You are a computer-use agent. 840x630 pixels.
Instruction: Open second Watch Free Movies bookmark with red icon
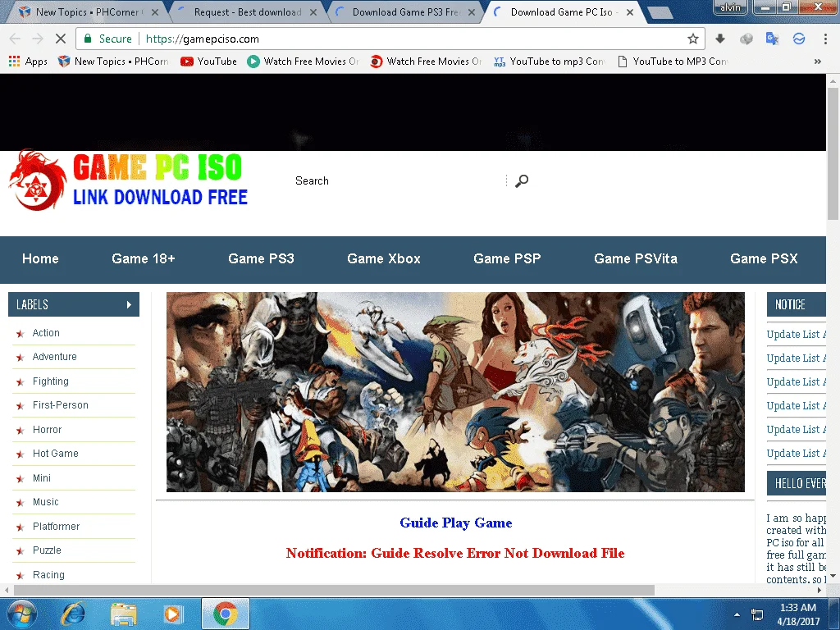tap(426, 61)
